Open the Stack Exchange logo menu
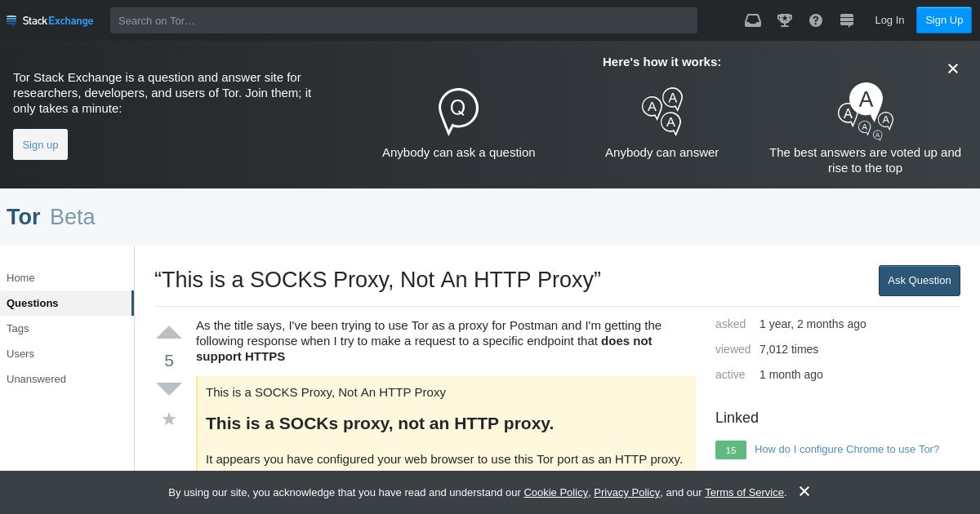 pyautogui.click(x=50, y=20)
